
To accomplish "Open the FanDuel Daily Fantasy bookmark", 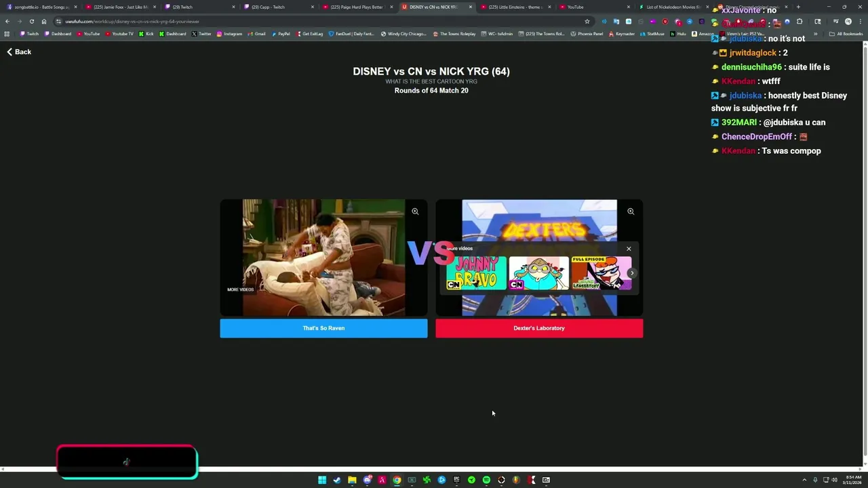I will [x=351, y=34].
